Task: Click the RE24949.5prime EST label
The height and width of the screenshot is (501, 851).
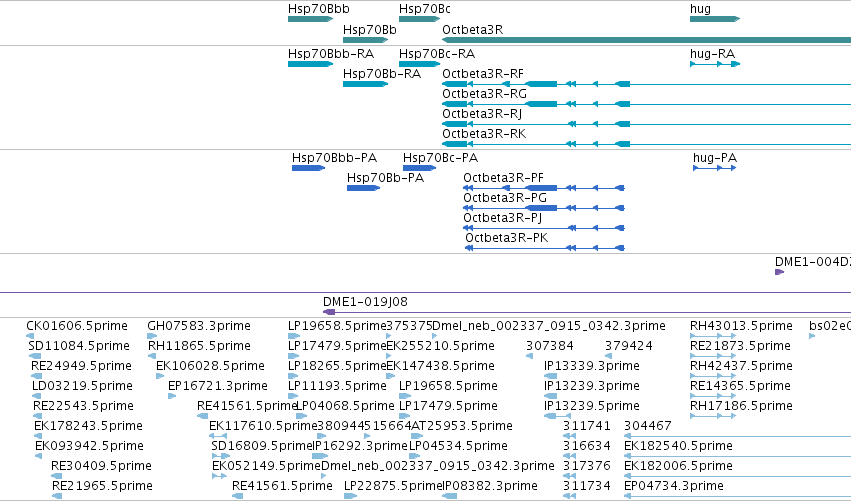Action: pos(81,366)
